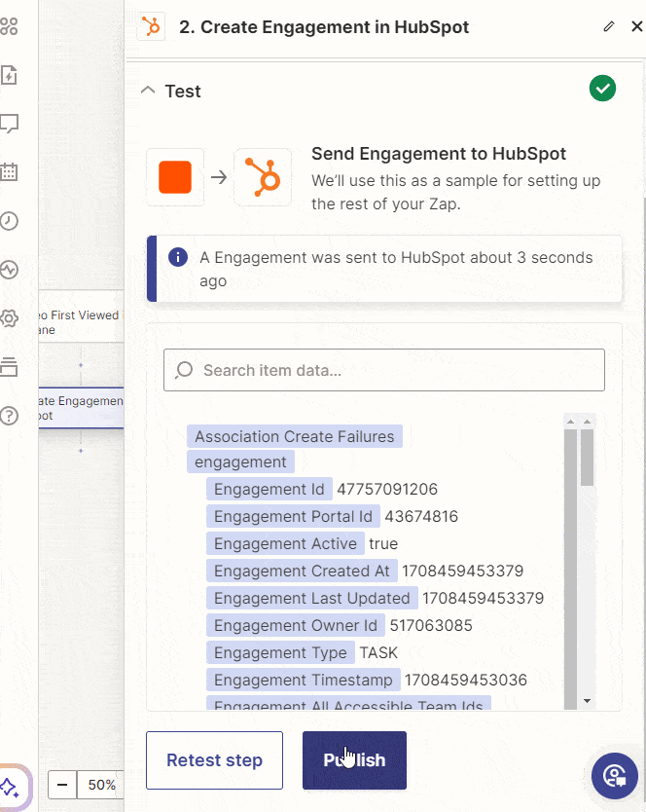Click the Send Engagement to HubSpot heading
Image resolution: width=646 pixels, height=812 pixels.
pos(439,154)
